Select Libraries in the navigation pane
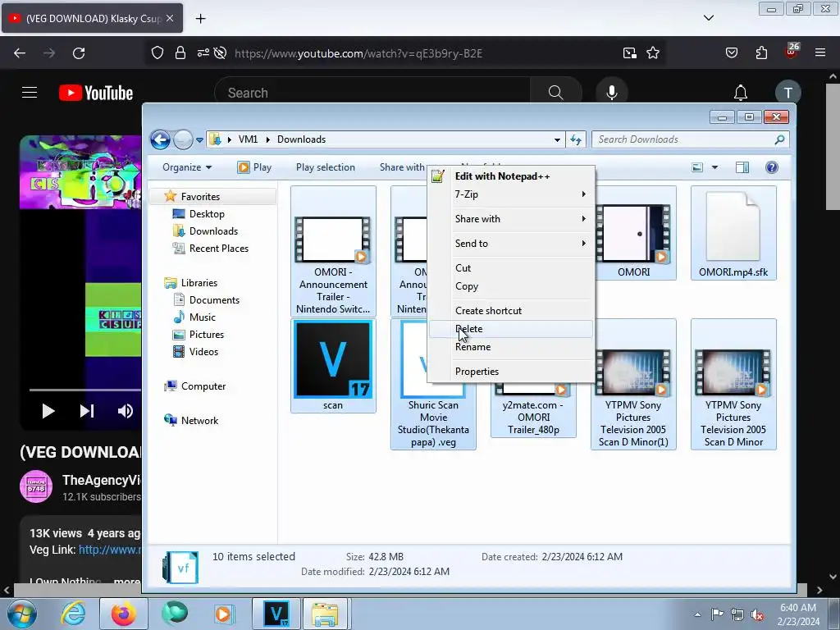 (199, 283)
